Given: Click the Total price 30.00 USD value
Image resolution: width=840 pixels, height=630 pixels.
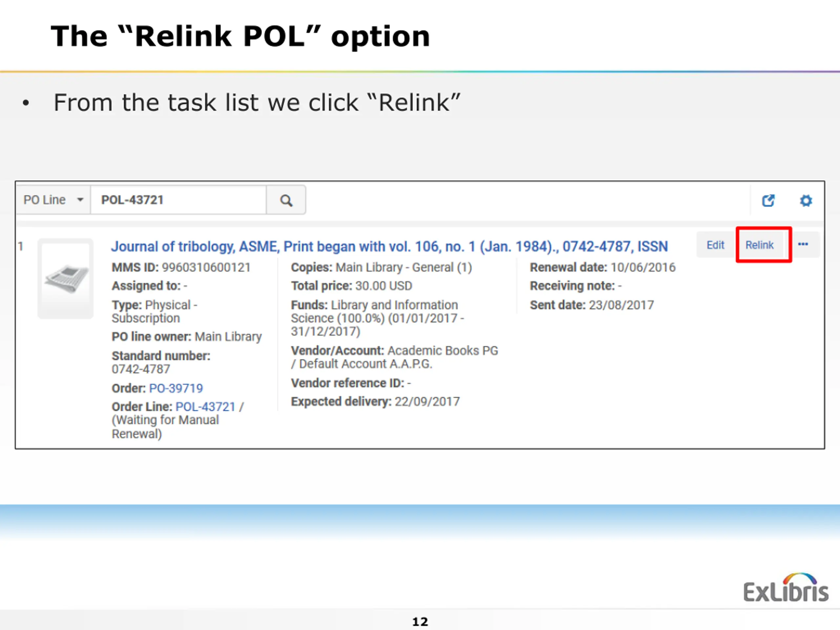Looking at the screenshot, I should point(384,285).
